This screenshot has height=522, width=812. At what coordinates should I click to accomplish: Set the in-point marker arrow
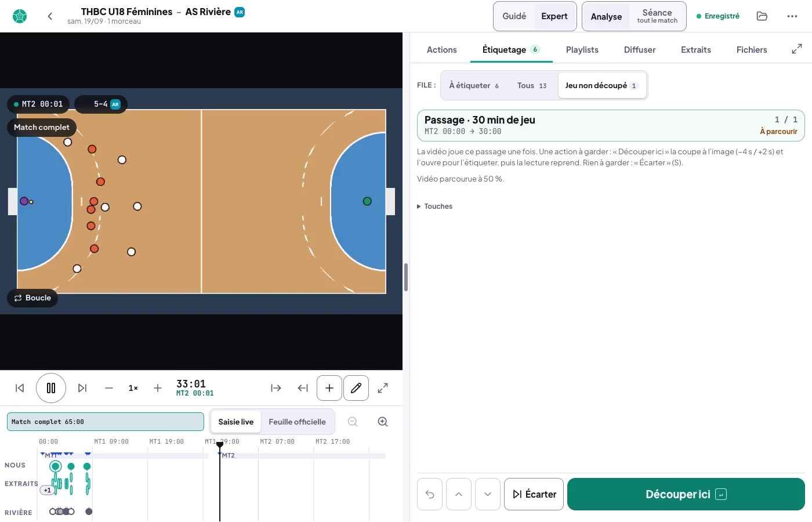[276, 388]
